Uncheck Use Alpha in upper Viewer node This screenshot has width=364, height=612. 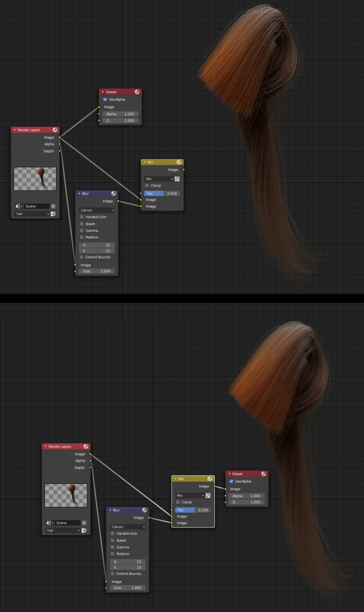(105, 99)
